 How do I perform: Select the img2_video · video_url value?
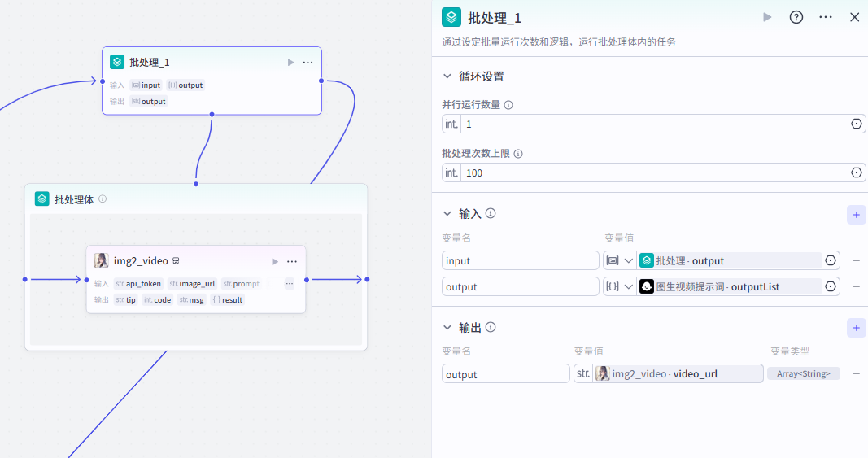tap(678, 374)
